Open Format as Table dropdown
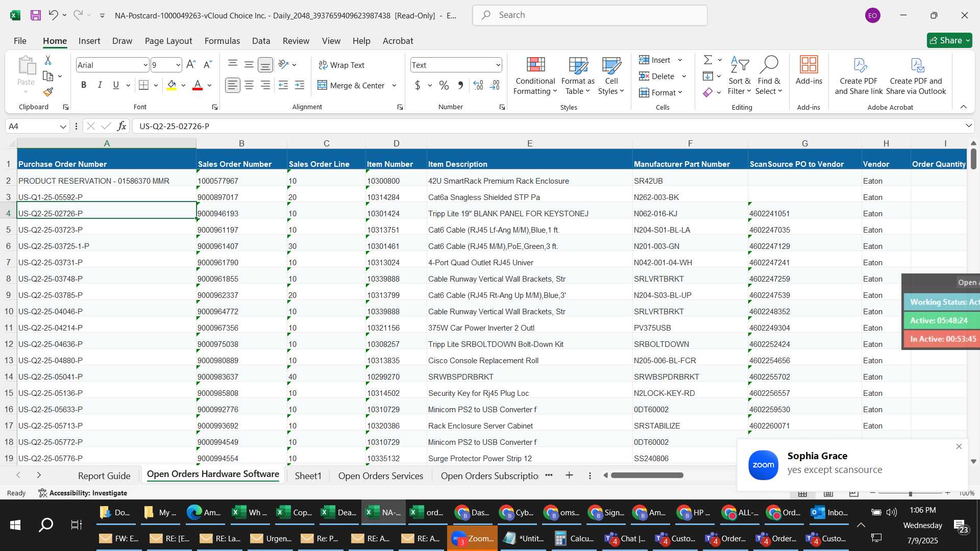The width and height of the screenshot is (980, 551). [x=578, y=76]
